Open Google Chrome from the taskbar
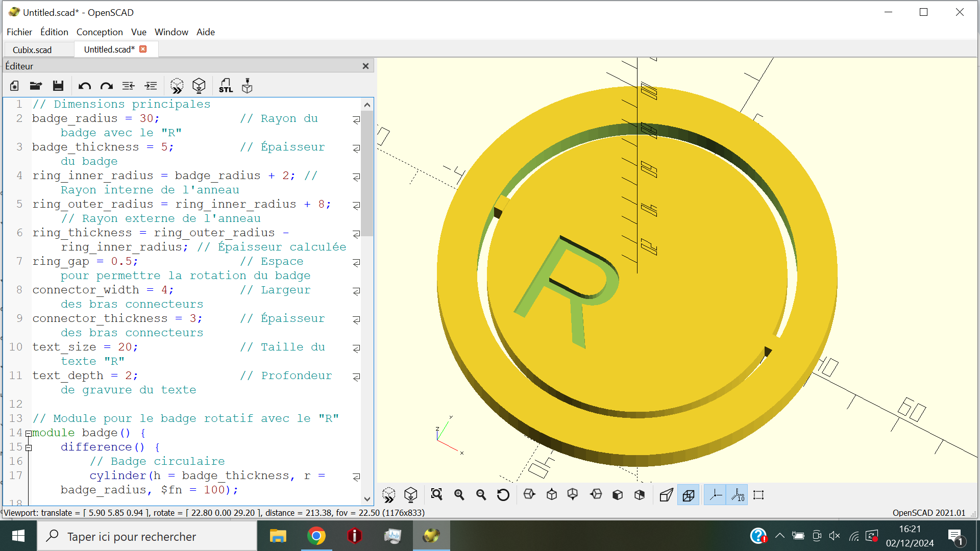 (316, 536)
